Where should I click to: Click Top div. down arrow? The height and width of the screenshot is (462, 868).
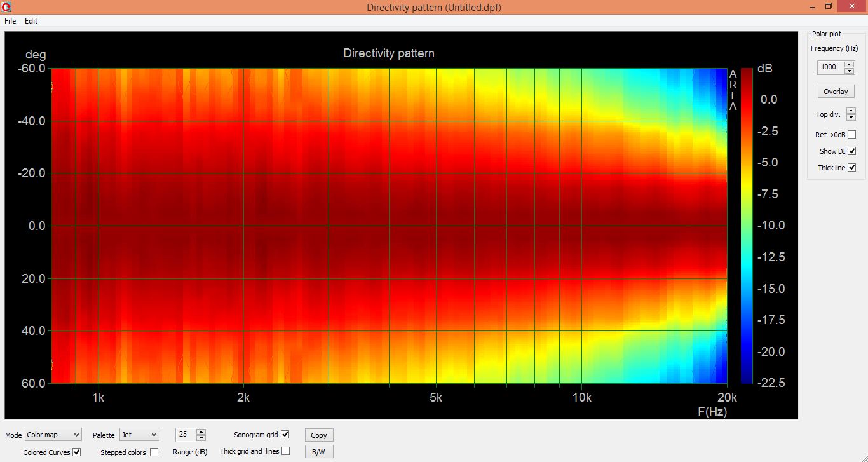click(x=851, y=118)
